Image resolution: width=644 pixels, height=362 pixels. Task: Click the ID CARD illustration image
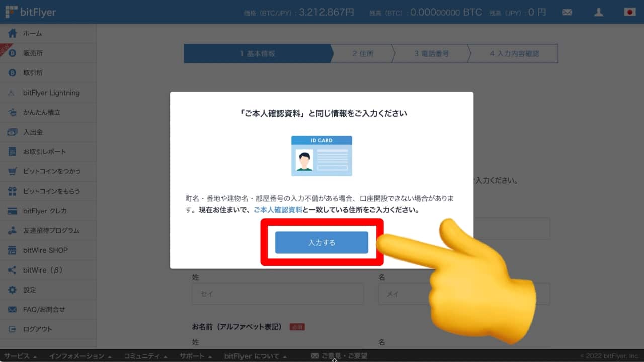(321, 156)
